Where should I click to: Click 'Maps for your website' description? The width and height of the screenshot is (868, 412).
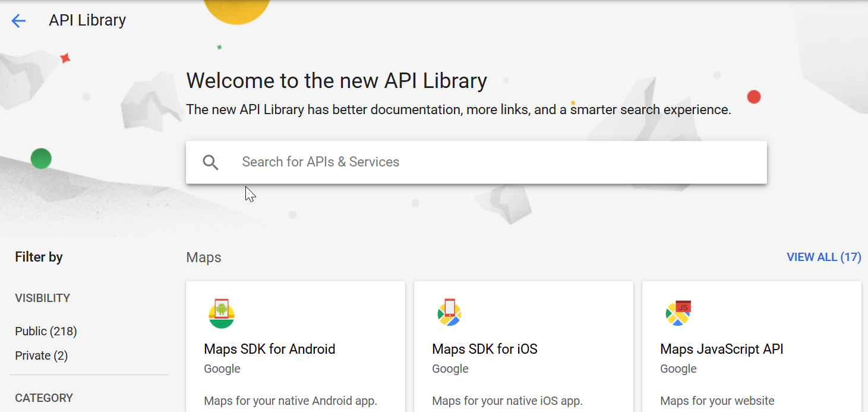(x=717, y=401)
